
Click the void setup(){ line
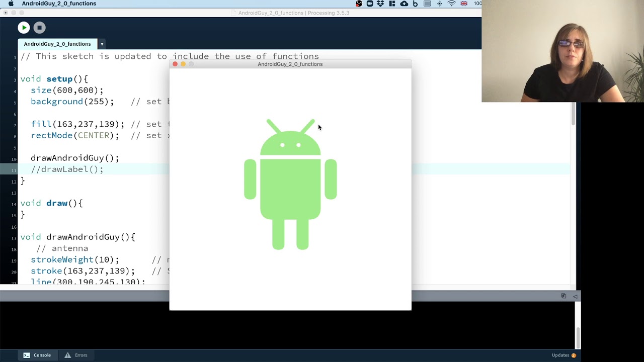pyautogui.click(x=54, y=79)
